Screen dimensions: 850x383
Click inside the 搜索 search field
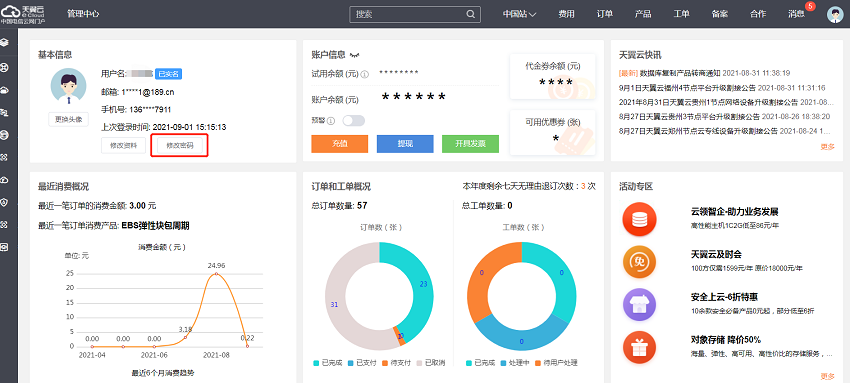(x=408, y=15)
